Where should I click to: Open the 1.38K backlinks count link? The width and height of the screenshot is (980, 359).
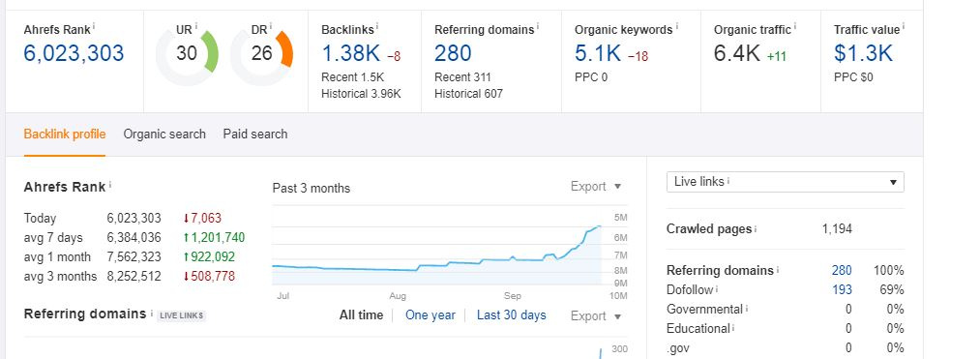tap(350, 54)
